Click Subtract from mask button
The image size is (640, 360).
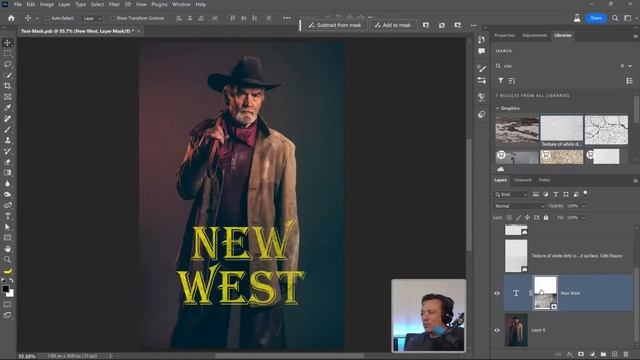pyautogui.click(x=335, y=25)
